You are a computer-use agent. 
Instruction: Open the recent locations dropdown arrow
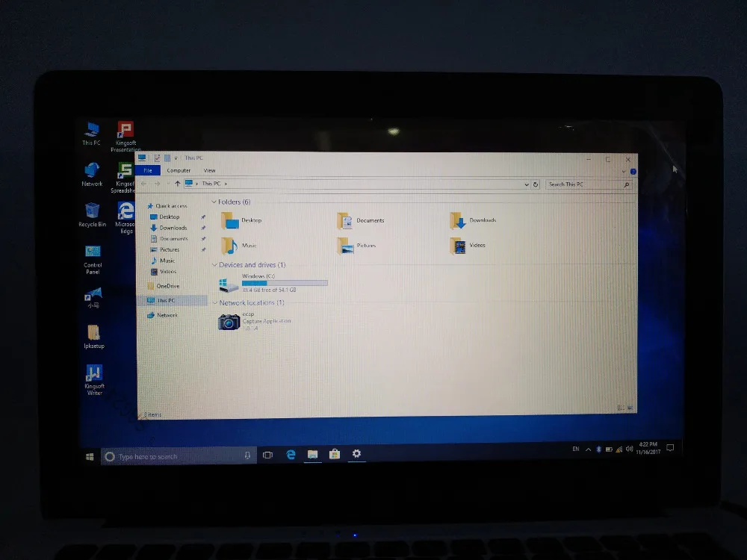pos(168,184)
